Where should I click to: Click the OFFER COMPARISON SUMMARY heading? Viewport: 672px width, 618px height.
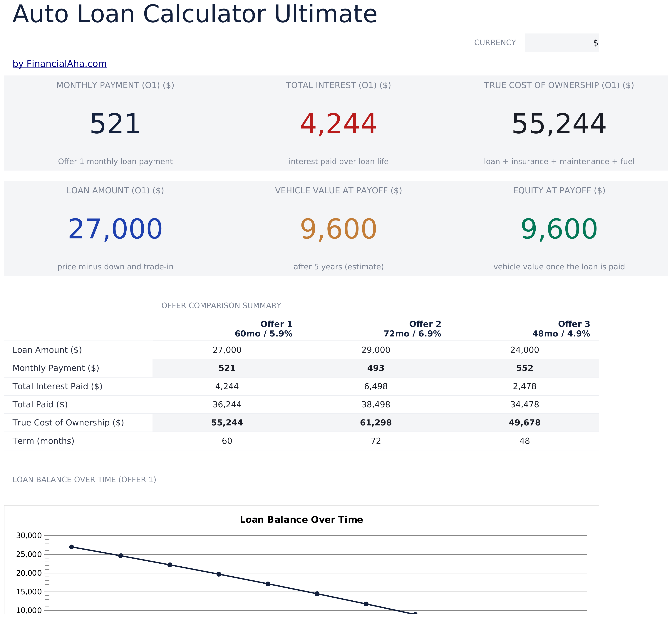[221, 306]
